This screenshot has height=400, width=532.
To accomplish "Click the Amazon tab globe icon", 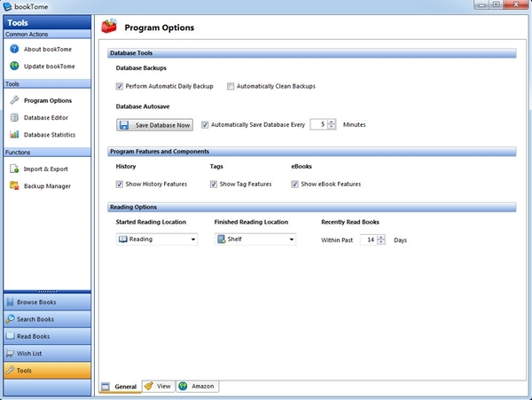I will coord(183,386).
